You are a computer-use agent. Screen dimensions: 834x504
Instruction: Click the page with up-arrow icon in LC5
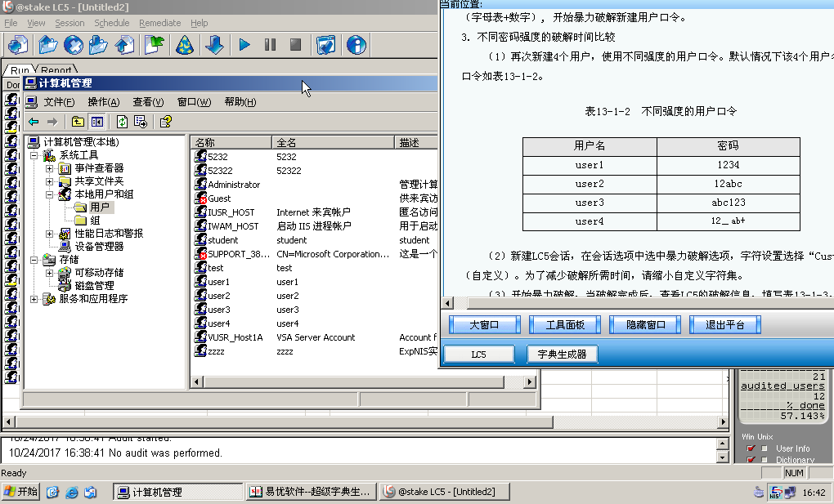pyautogui.click(x=124, y=45)
